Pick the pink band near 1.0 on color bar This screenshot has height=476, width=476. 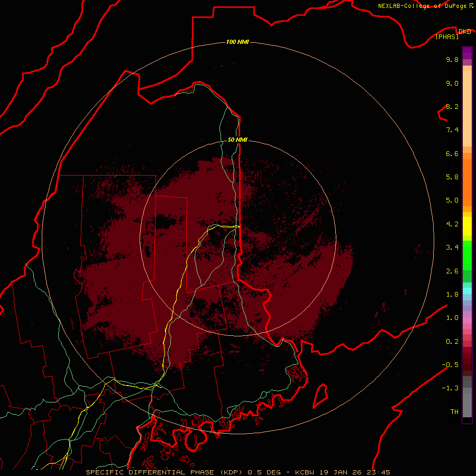pos(467,321)
